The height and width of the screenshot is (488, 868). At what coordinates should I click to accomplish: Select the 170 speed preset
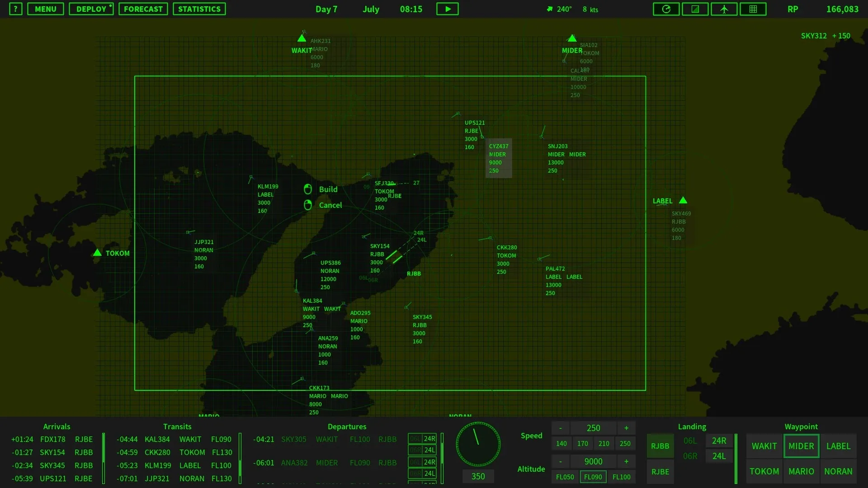pos(582,444)
